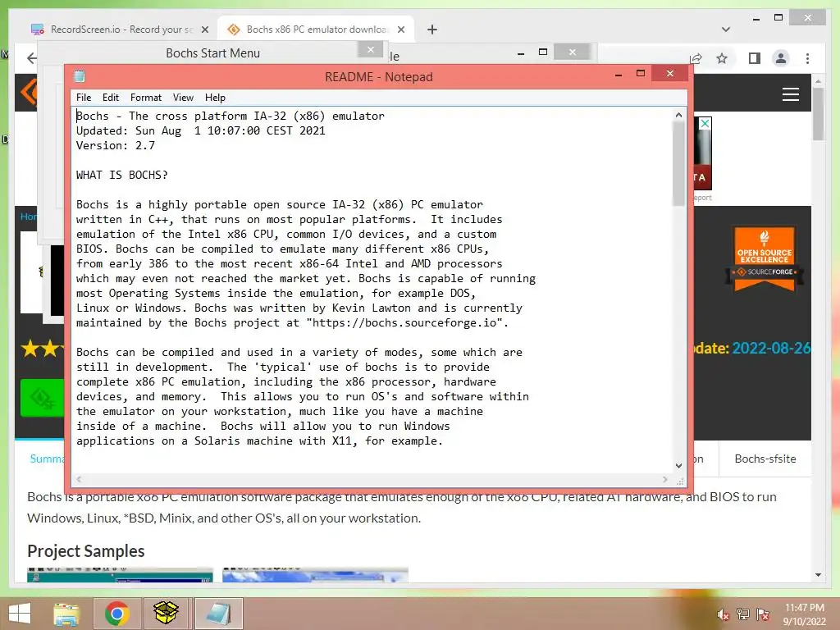
Task: Minimize the README Notepad window
Action: pos(619,75)
